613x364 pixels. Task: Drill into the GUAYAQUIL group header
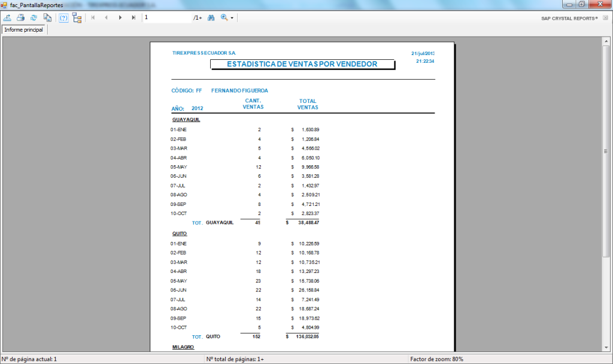[x=186, y=120]
